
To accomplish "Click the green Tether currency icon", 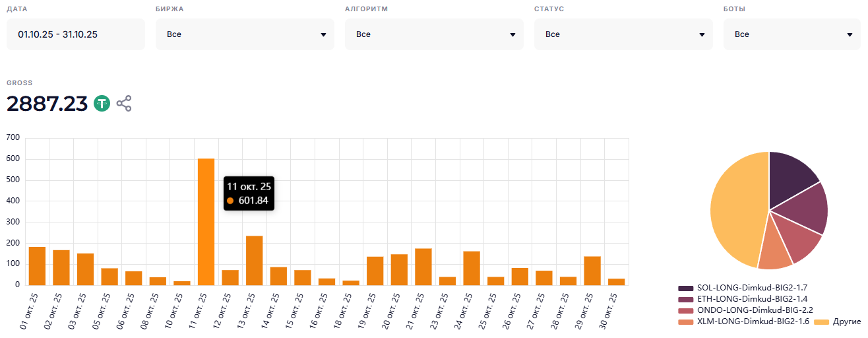I will point(102,104).
